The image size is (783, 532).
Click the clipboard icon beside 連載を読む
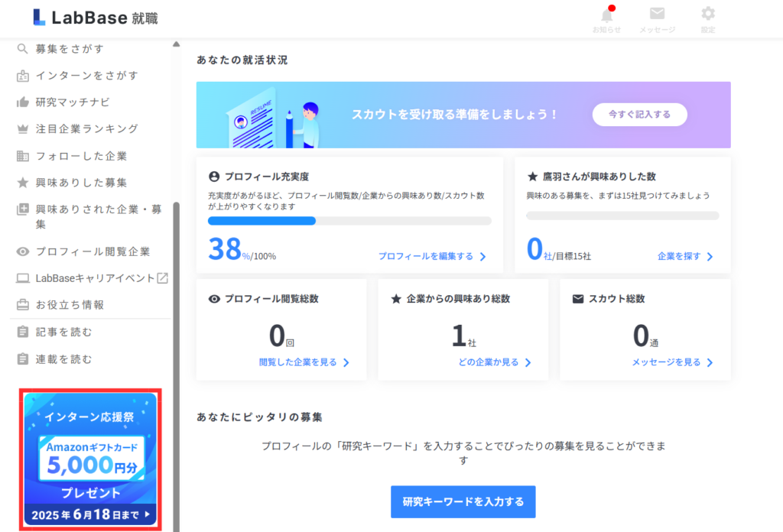coord(22,358)
